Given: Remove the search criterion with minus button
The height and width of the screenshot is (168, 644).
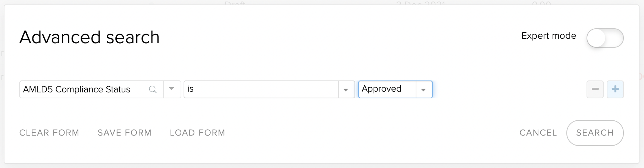Looking at the screenshot, I should coord(595,89).
